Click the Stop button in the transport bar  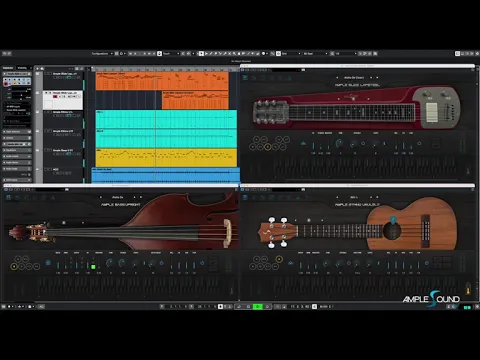248,306
